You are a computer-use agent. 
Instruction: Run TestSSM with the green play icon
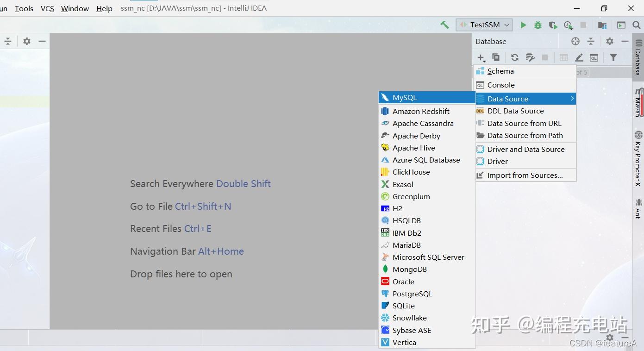[523, 25]
